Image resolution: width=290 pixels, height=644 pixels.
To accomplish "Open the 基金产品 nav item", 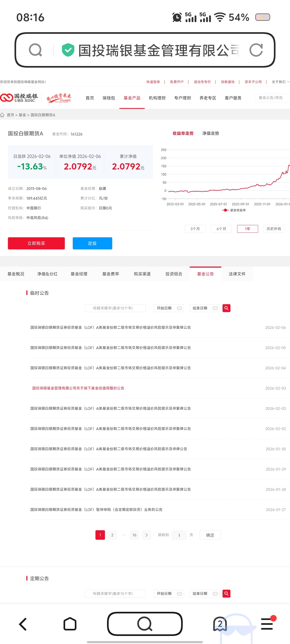I will [132, 98].
